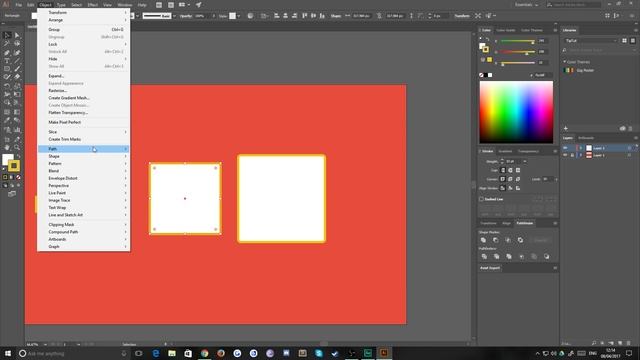The width and height of the screenshot is (640, 360).
Task: Click Group in the Object menu
Action: pos(84,30)
